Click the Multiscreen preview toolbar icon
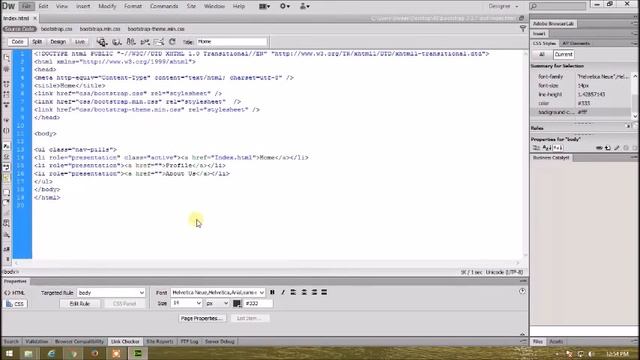This screenshot has width=640, height=360. pyautogui.click(x=102, y=42)
